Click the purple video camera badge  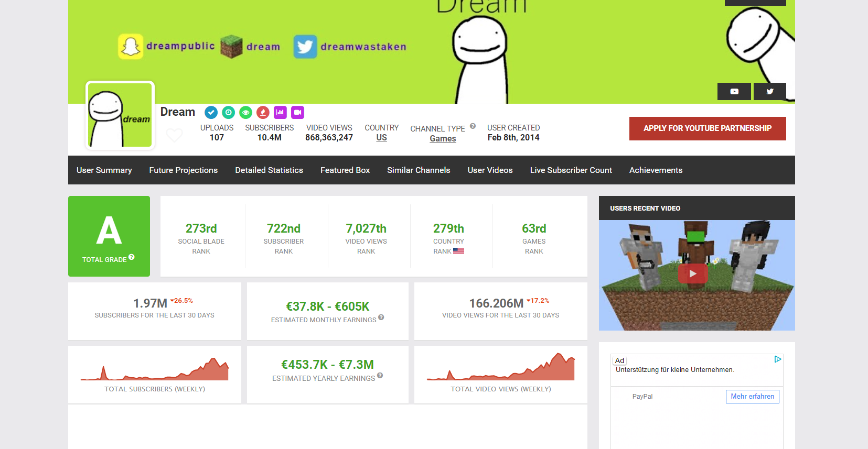(x=297, y=112)
